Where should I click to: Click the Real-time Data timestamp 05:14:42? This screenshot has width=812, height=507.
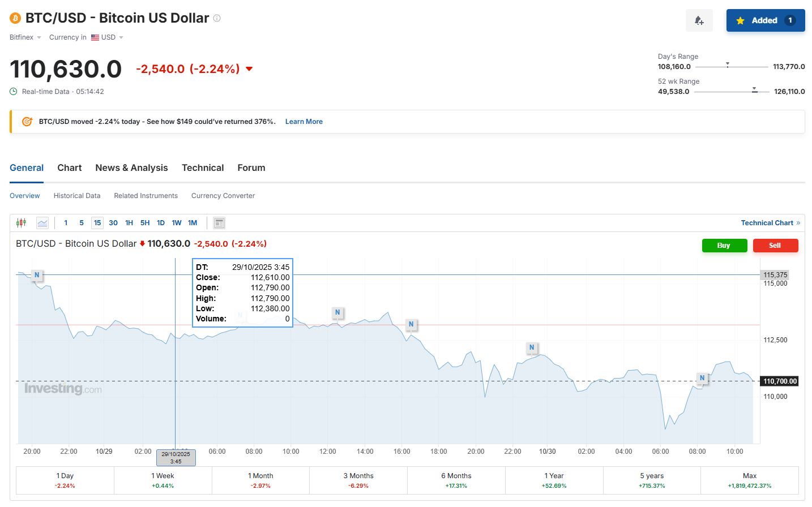tap(90, 92)
